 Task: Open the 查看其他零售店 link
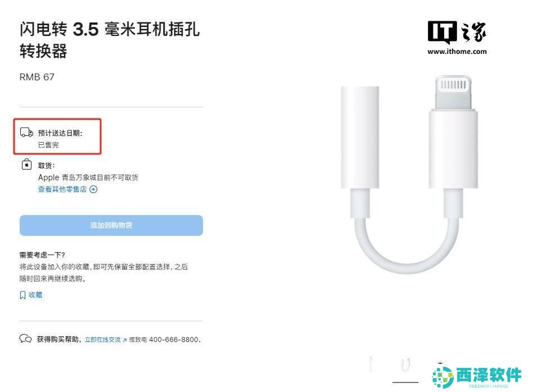[x=62, y=189]
